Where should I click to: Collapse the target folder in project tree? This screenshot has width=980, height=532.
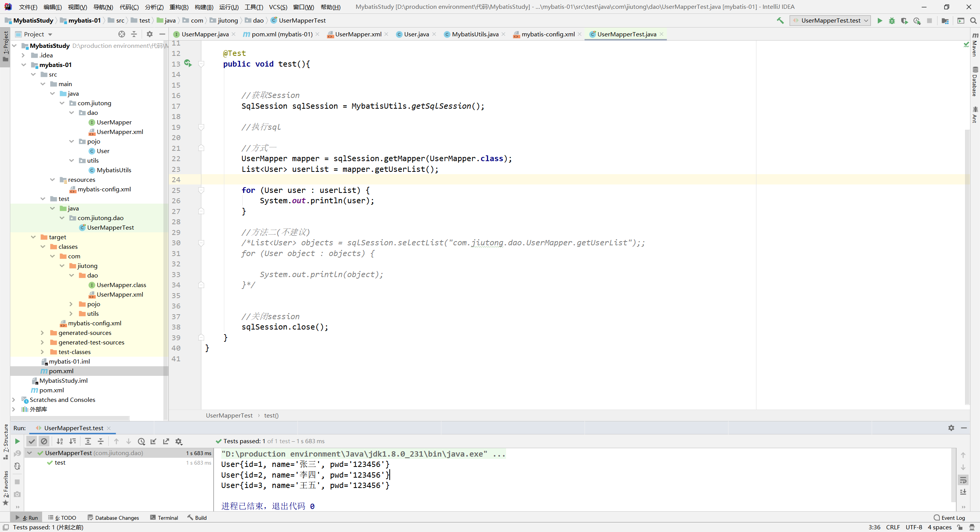[33, 237]
